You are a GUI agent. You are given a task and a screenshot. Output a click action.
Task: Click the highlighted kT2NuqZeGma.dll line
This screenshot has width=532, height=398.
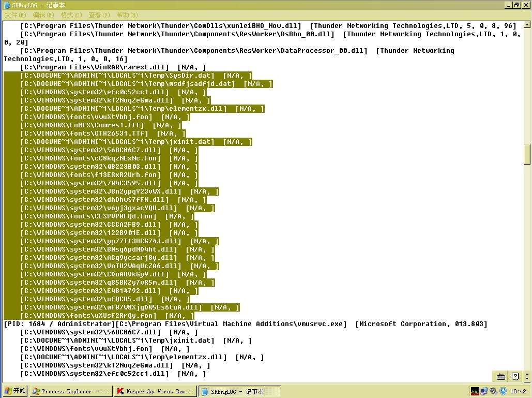[x=115, y=100]
